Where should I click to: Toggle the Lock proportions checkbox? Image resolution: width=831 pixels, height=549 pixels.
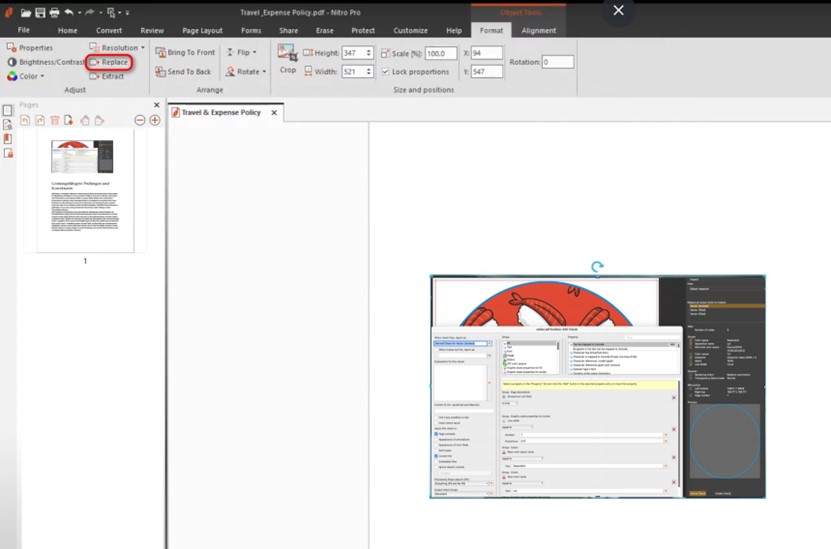386,72
